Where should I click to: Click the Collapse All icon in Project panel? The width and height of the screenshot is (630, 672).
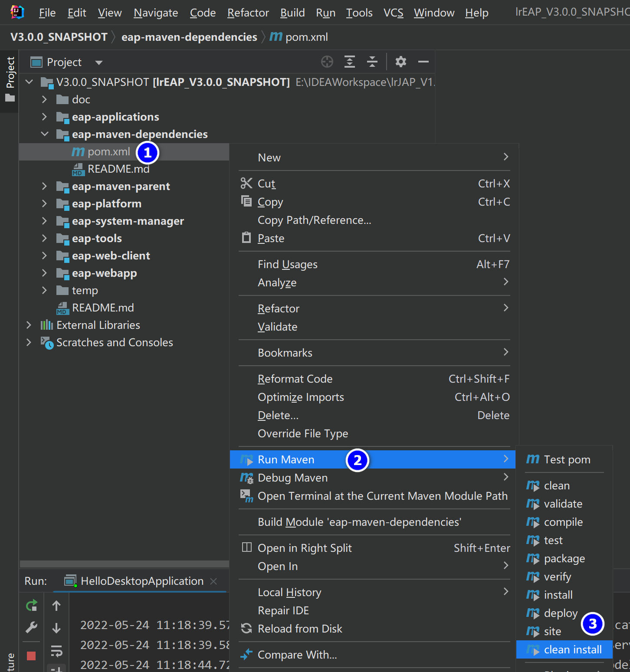coord(372,62)
